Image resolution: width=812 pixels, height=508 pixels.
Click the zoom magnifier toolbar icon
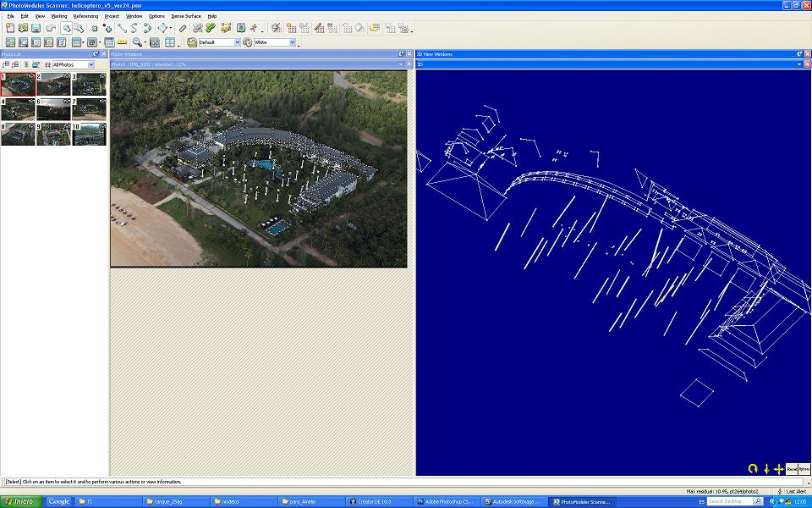tap(137, 42)
